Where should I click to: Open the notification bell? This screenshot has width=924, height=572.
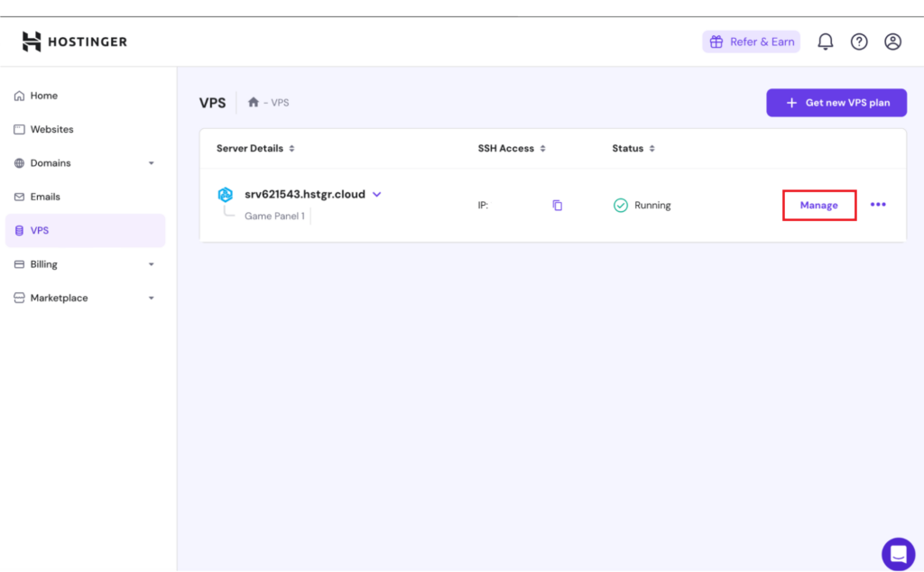[825, 41]
